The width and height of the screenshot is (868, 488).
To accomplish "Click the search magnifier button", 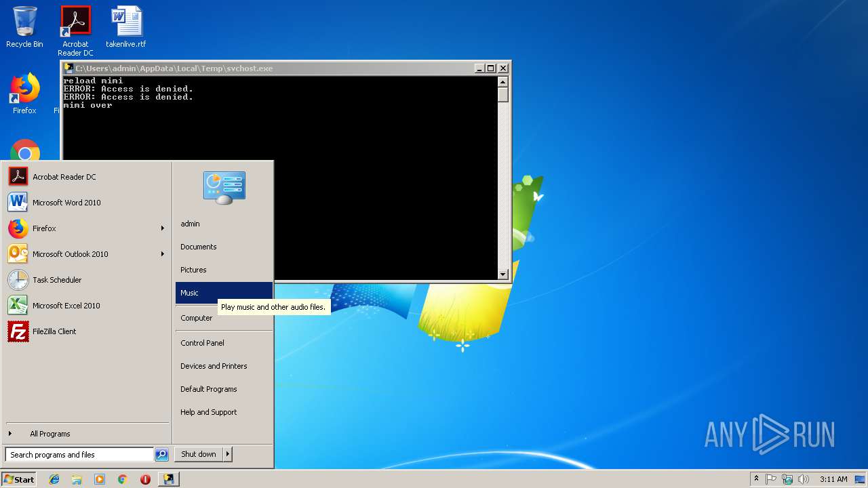I will [161, 455].
